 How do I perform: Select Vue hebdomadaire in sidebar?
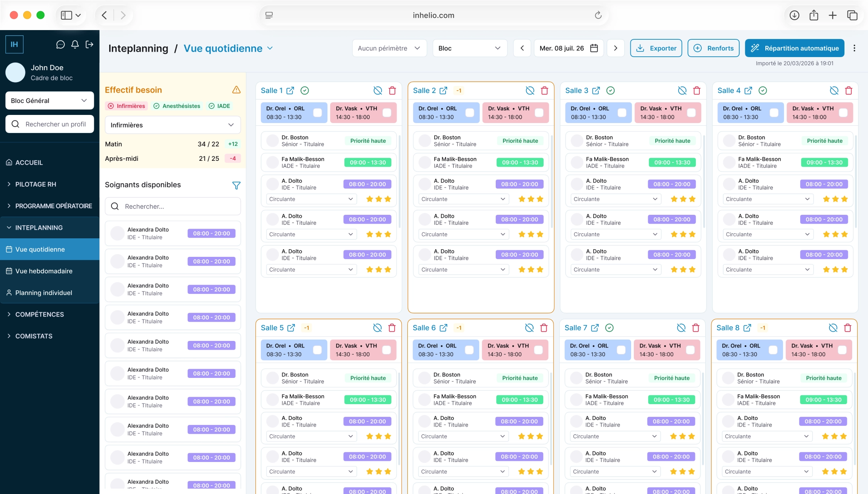click(x=49, y=271)
